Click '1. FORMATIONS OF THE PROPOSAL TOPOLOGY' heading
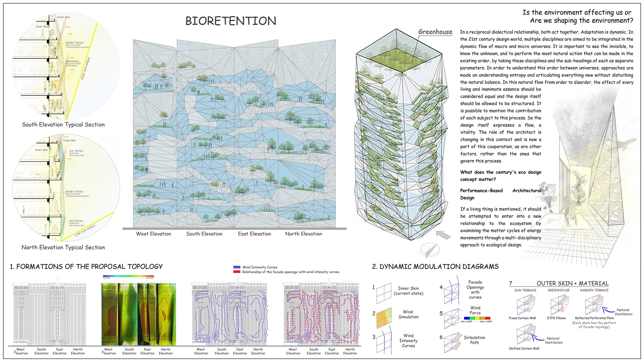Viewport: 644px width, 362px height. pyautogui.click(x=86, y=266)
